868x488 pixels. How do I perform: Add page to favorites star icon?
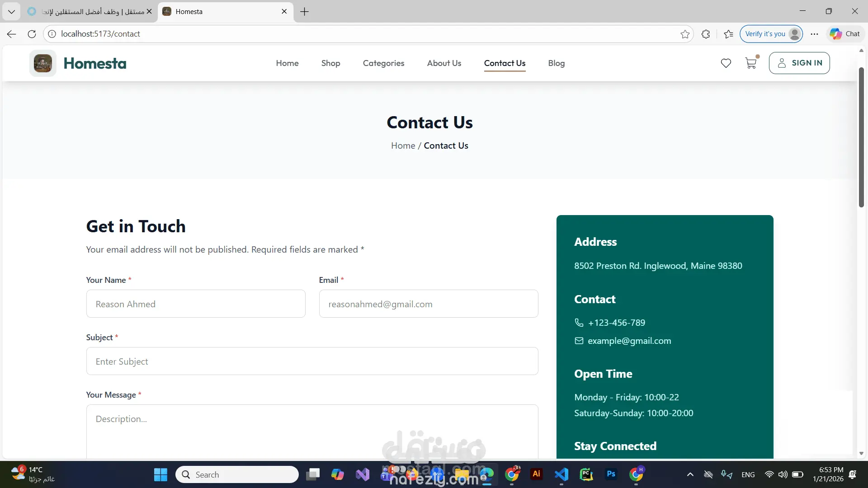click(x=685, y=34)
